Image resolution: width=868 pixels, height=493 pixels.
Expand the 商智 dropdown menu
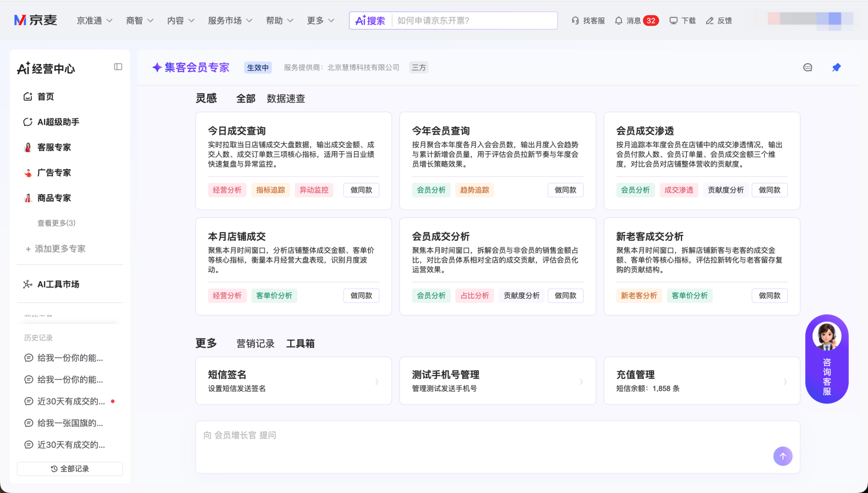140,21
